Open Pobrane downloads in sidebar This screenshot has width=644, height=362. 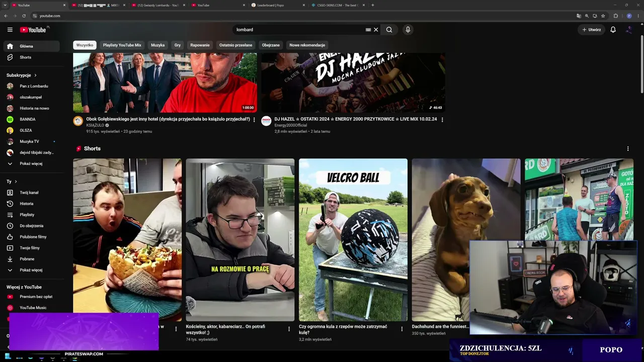coord(31,259)
